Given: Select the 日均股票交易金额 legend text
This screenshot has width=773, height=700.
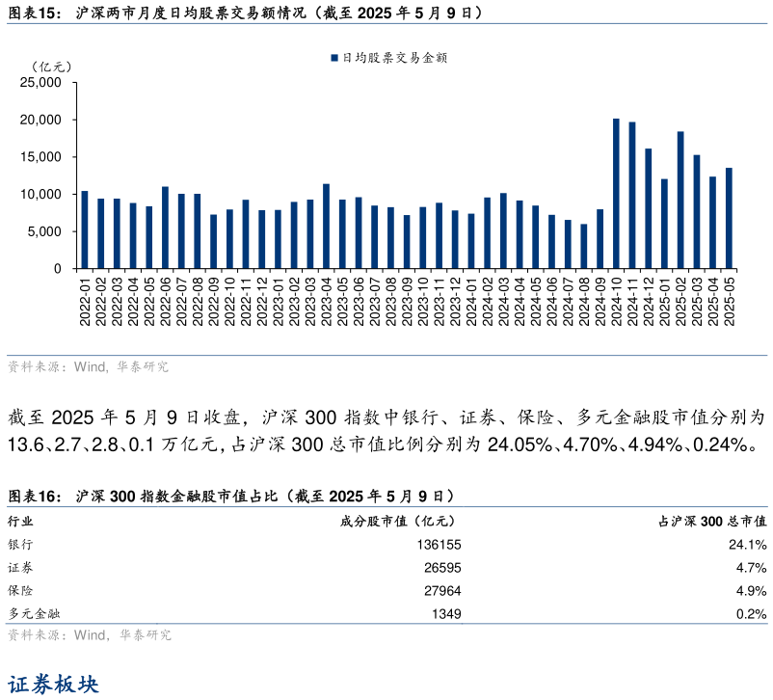Looking at the screenshot, I should pyautogui.click(x=395, y=58).
